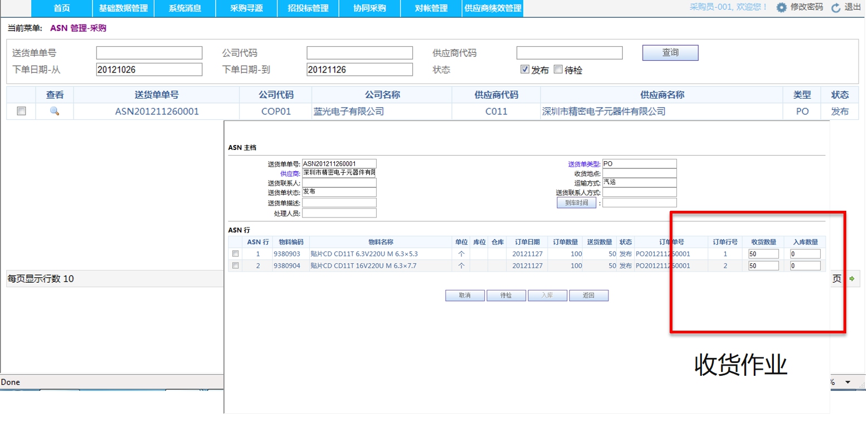Enable the 待检 status checkbox

559,69
